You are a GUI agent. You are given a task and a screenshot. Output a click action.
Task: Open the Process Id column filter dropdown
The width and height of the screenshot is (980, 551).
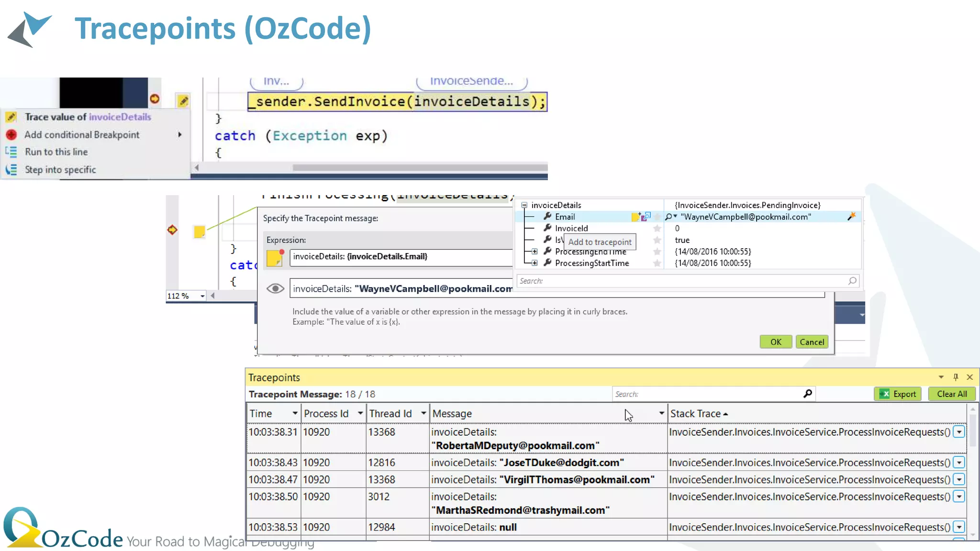[360, 413]
